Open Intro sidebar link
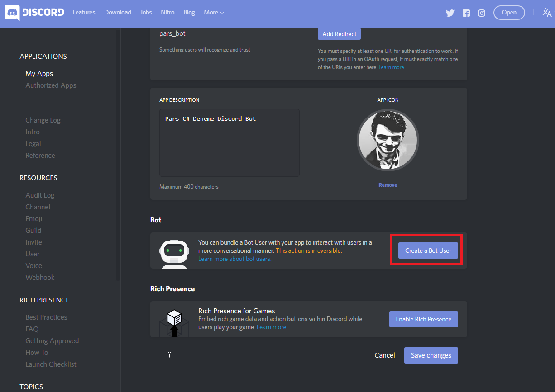Viewport: 555px width, 392px height. [x=33, y=132]
